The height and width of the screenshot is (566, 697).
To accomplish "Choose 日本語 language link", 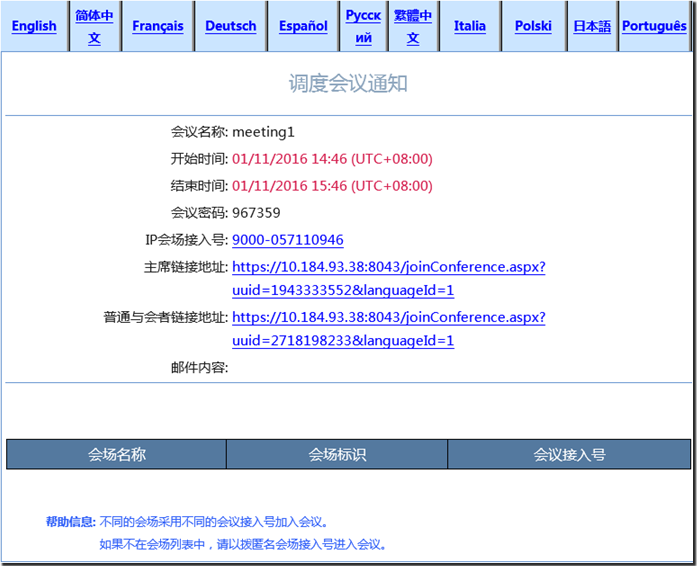I will [x=592, y=26].
